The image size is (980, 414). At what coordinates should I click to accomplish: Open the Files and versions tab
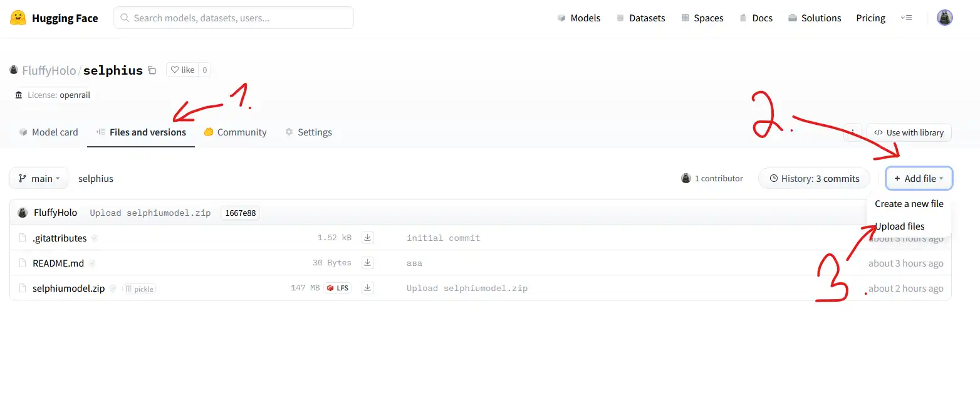pos(141,132)
